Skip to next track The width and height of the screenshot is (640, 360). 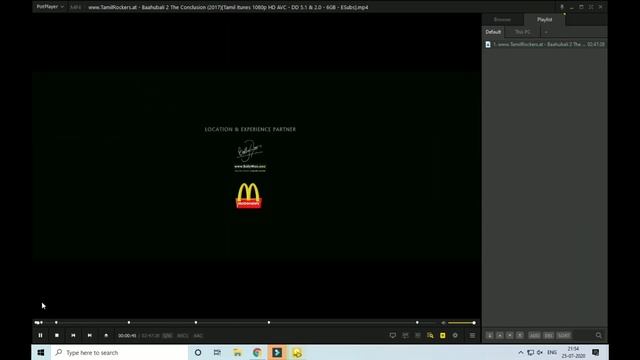(x=89, y=336)
